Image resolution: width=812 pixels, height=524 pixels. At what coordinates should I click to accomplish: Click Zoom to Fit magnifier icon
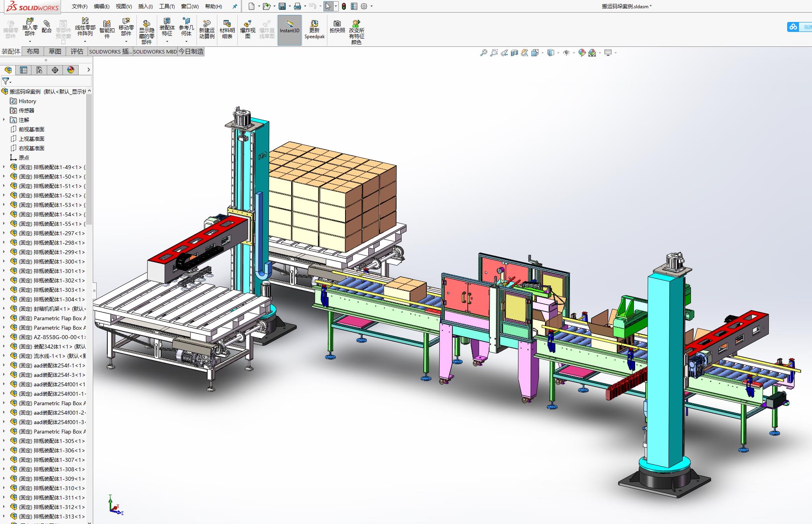(x=484, y=53)
